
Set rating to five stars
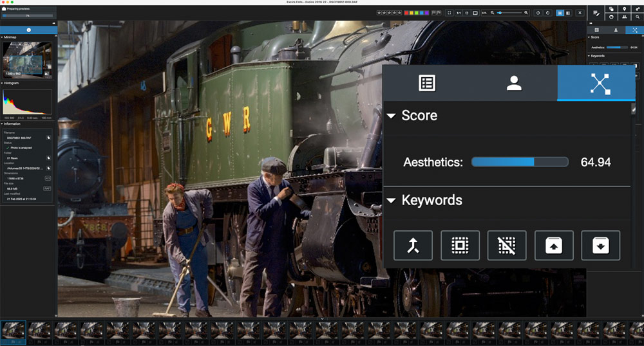click(400, 13)
